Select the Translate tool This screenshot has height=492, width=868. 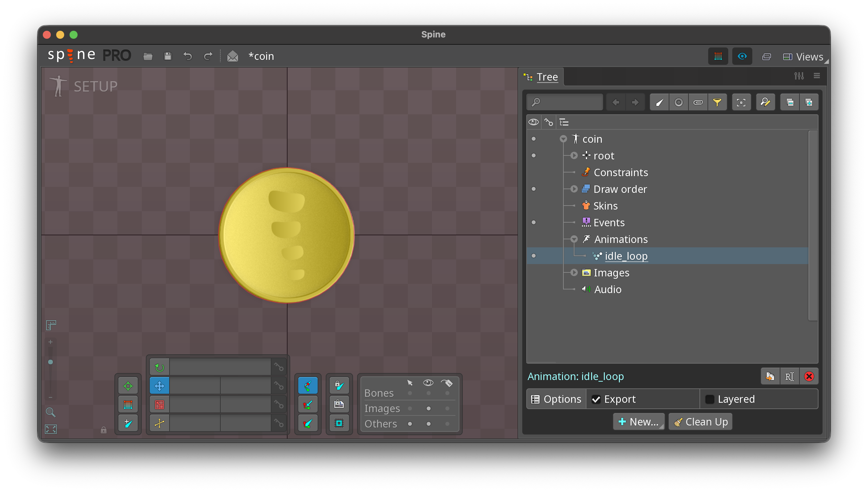click(159, 385)
